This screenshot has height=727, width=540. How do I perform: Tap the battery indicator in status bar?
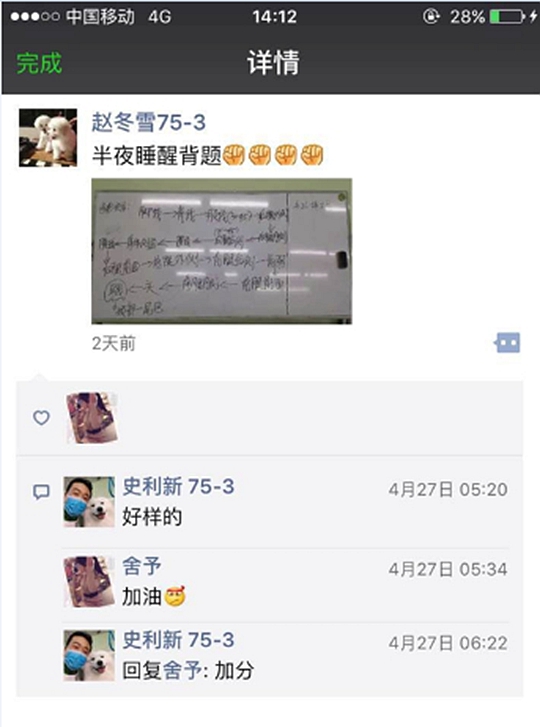coord(507,17)
